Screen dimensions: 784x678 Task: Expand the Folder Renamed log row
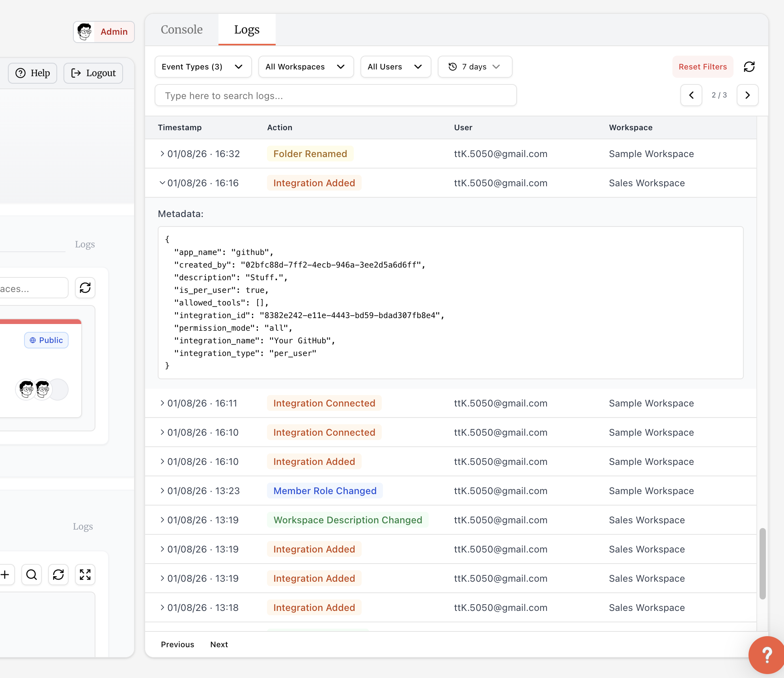[162, 154]
